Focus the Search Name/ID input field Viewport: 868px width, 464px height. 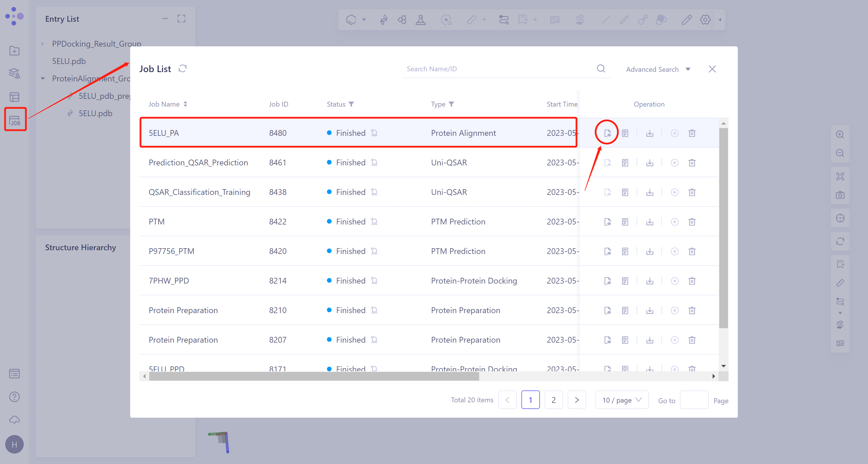tap(499, 69)
